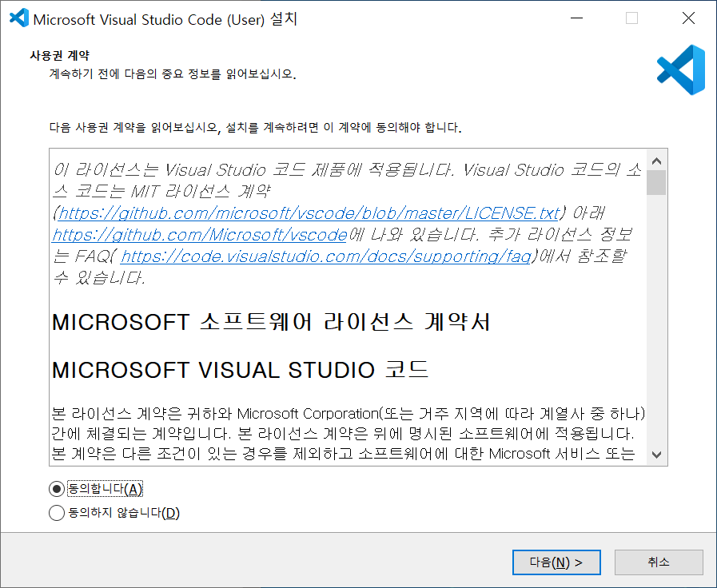The height and width of the screenshot is (588, 717).
Task: Open the github.com/Microsoft/vscode link
Action: click(x=200, y=235)
